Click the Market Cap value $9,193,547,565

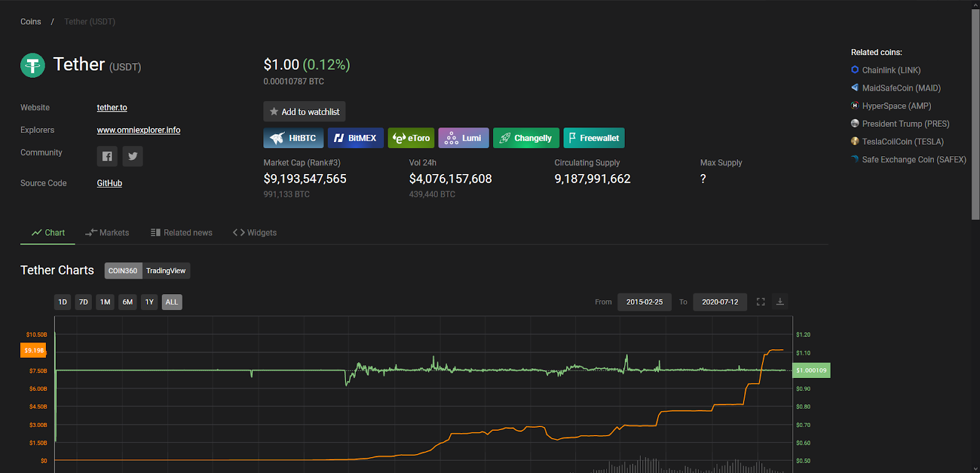pos(305,179)
